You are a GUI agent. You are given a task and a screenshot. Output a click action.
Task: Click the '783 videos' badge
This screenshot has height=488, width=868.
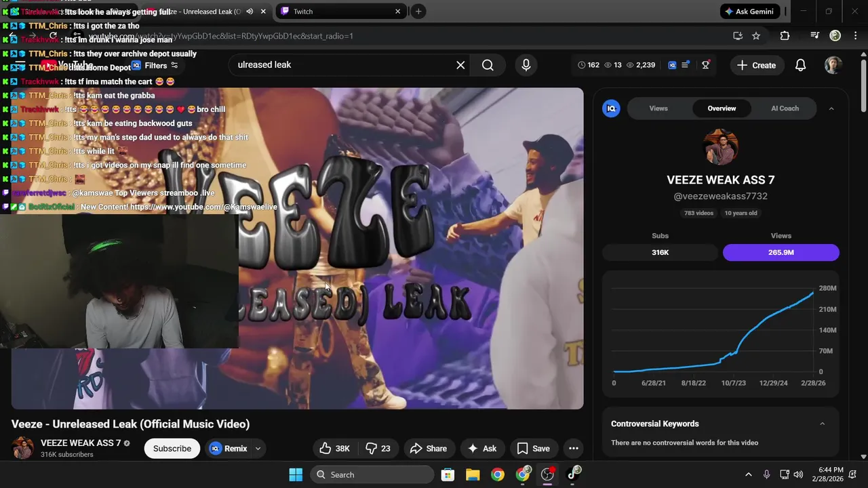tap(698, 213)
